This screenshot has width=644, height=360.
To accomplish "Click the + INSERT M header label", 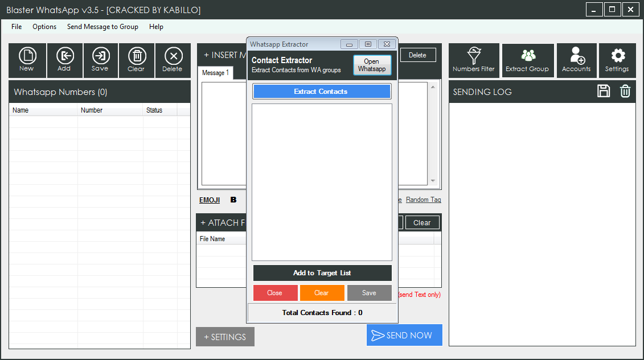I will 225,55.
